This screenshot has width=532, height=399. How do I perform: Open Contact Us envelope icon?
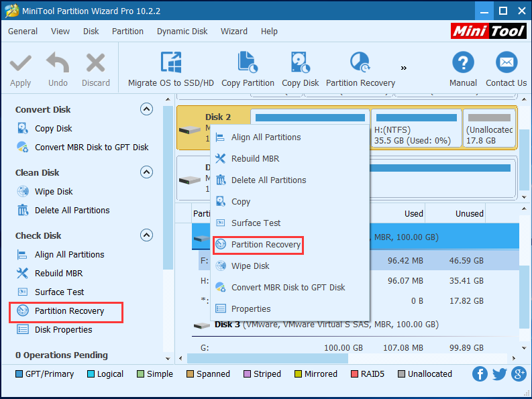click(507, 62)
